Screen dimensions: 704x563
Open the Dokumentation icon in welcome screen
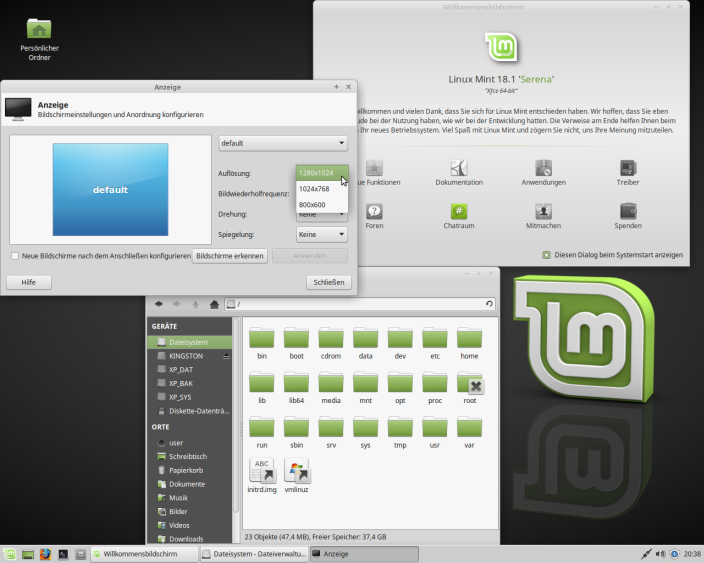click(x=459, y=169)
